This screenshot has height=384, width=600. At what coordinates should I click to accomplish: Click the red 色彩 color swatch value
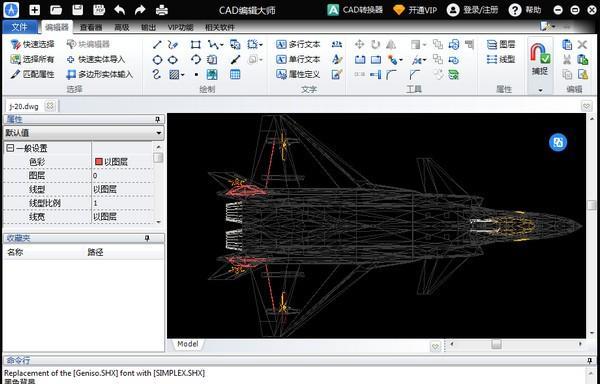98,162
